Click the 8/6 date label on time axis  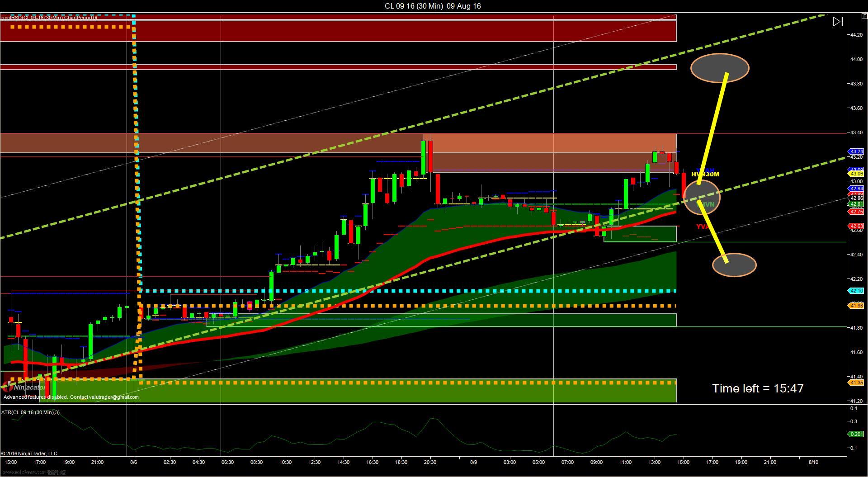(133, 462)
